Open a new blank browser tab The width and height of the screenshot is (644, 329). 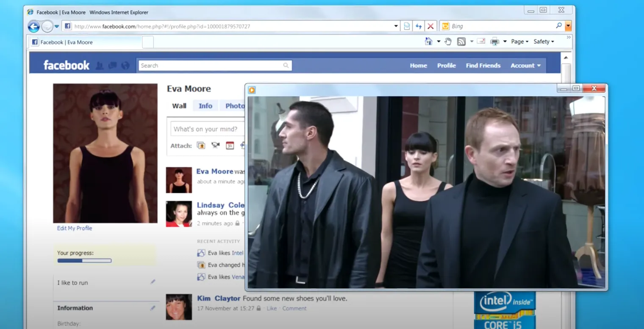(147, 42)
